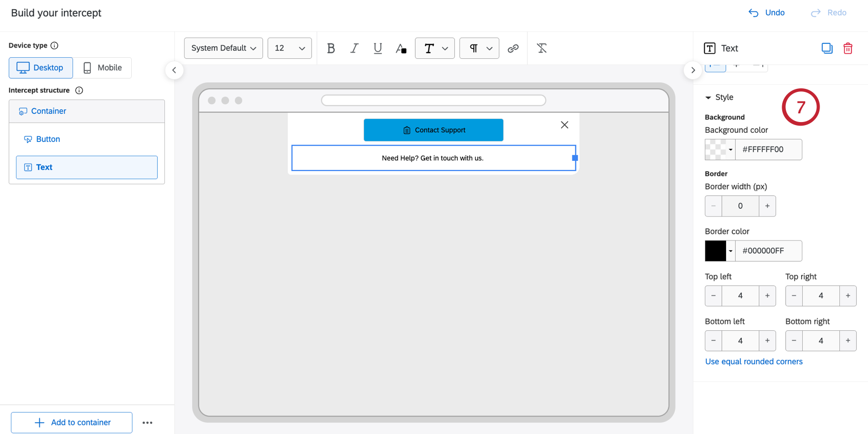Viewport: 868px width, 434px height.
Task: Collapse the right panel with arrow
Action: point(693,70)
